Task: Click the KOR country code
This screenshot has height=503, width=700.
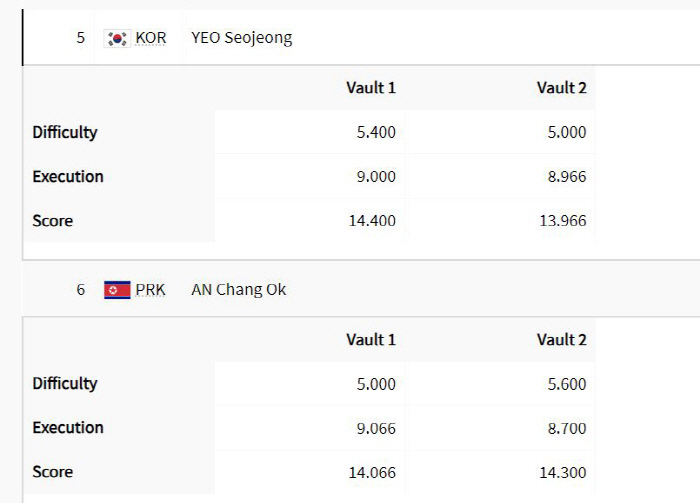Action: 151,38
